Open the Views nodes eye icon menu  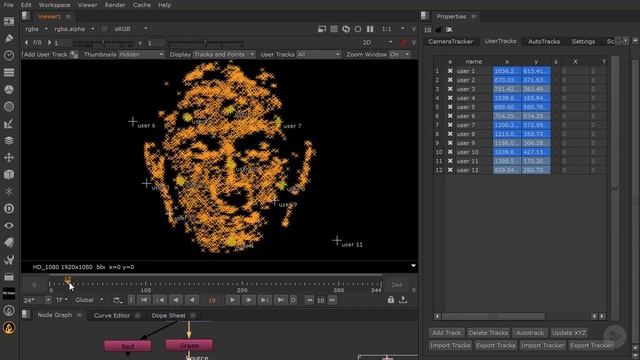pyautogui.click(x=9, y=225)
